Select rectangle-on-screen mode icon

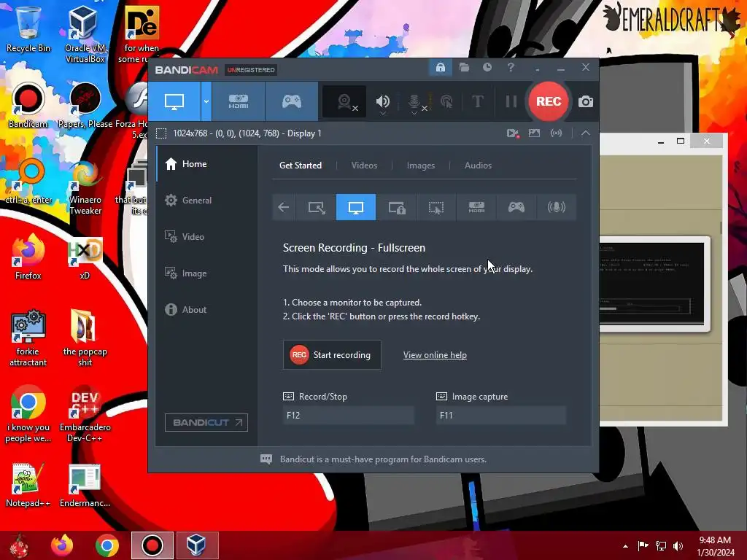click(x=317, y=207)
